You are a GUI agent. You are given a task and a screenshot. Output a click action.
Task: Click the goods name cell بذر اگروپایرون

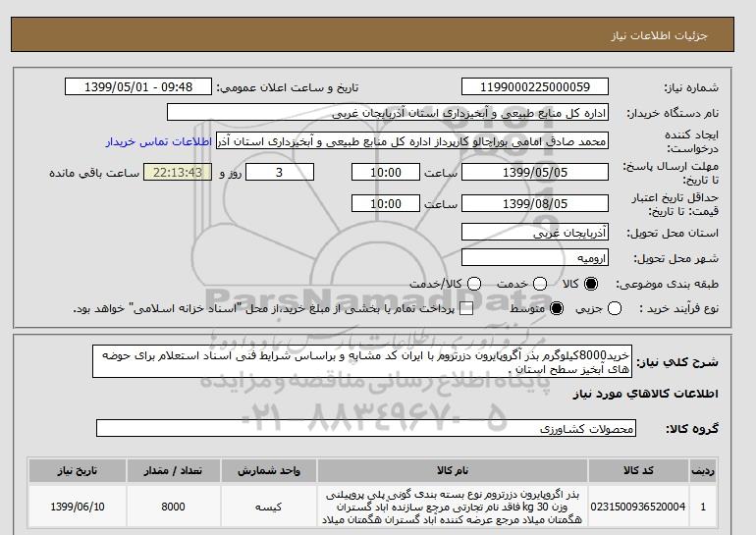point(453,508)
